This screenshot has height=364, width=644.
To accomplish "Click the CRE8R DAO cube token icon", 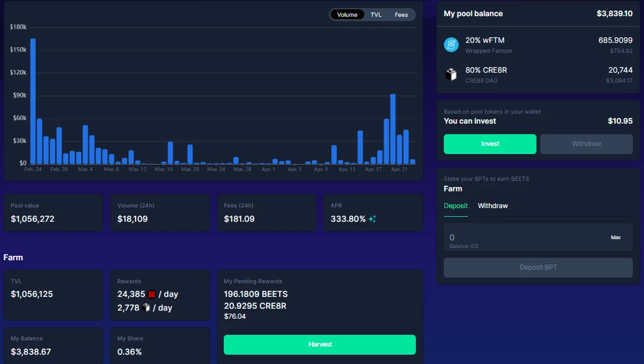I will pos(451,75).
